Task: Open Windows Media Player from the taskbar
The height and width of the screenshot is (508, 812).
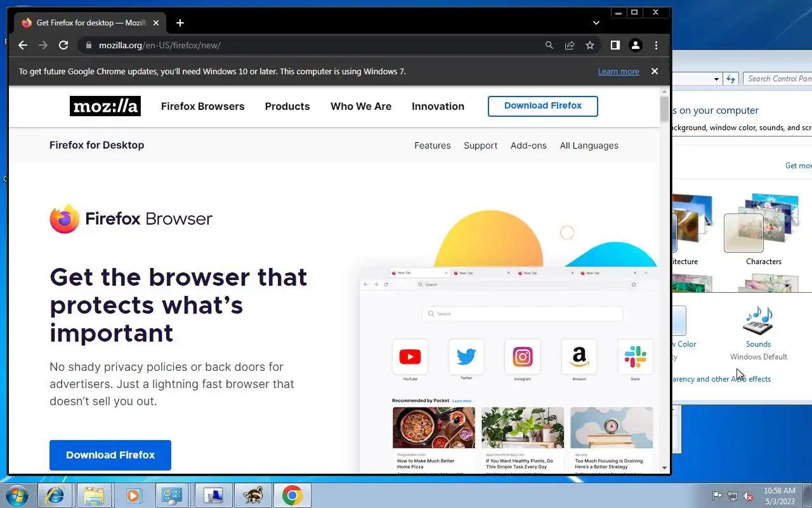Action: coord(133,495)
